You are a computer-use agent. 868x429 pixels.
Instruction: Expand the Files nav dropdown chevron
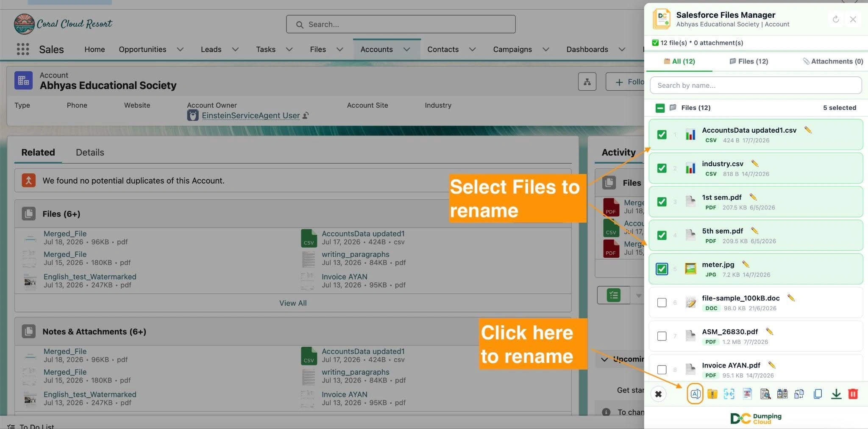340,49
